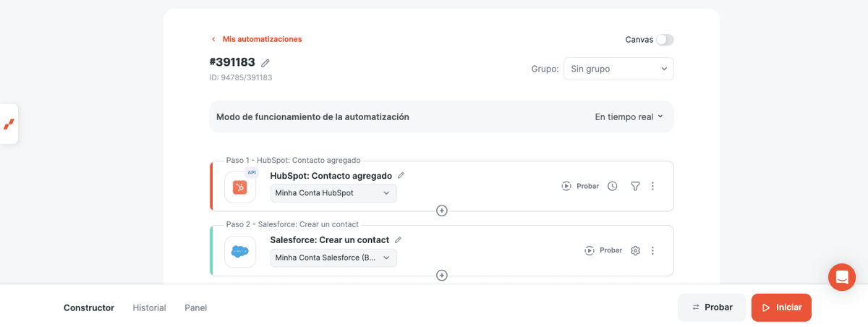This screenshot has width=868, height=327.
Task: Switch to the Constructor tab
Action: pos(89,307)
